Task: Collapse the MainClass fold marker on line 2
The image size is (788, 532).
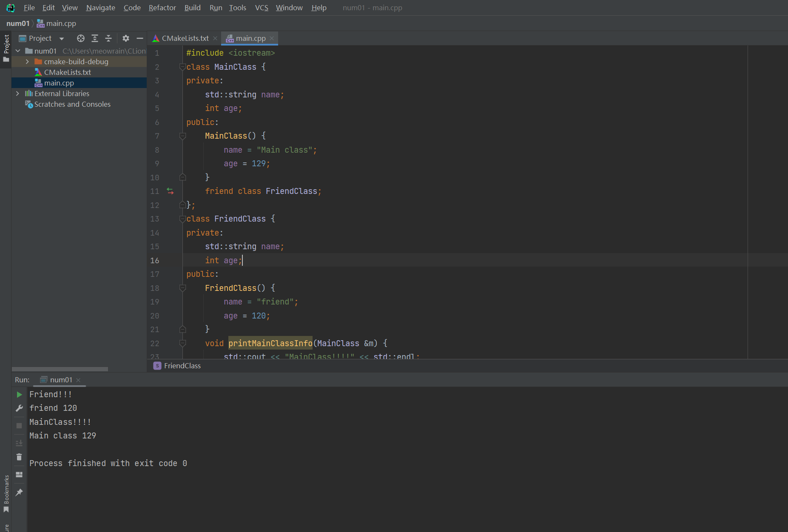Action: [x=182, y=67]
